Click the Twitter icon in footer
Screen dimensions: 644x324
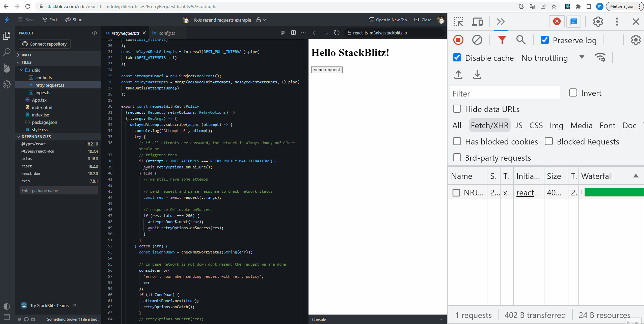[20, 319]
